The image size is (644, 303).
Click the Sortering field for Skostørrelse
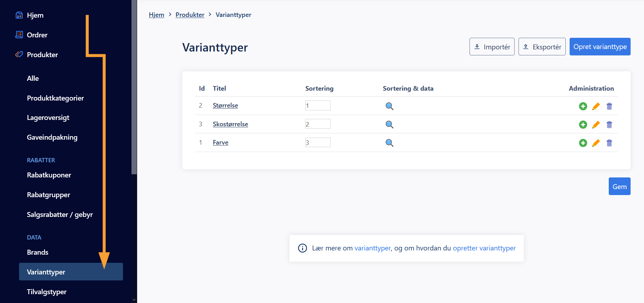[318, 124]
